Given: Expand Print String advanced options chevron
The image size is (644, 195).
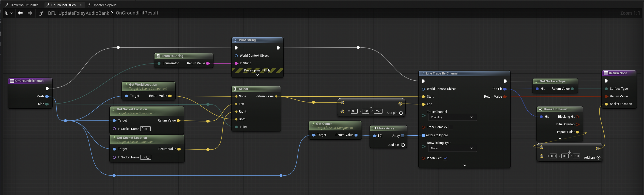Looking at the screenshot, I should coord(257,75).
